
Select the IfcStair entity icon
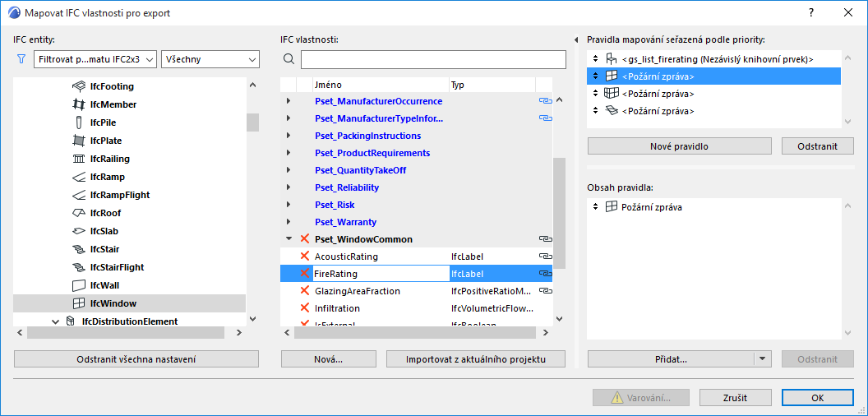pos(79,249)
